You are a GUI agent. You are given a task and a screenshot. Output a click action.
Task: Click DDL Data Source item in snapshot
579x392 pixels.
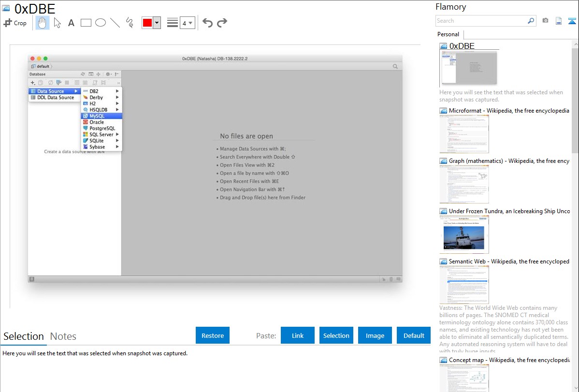tap(54, 98)
